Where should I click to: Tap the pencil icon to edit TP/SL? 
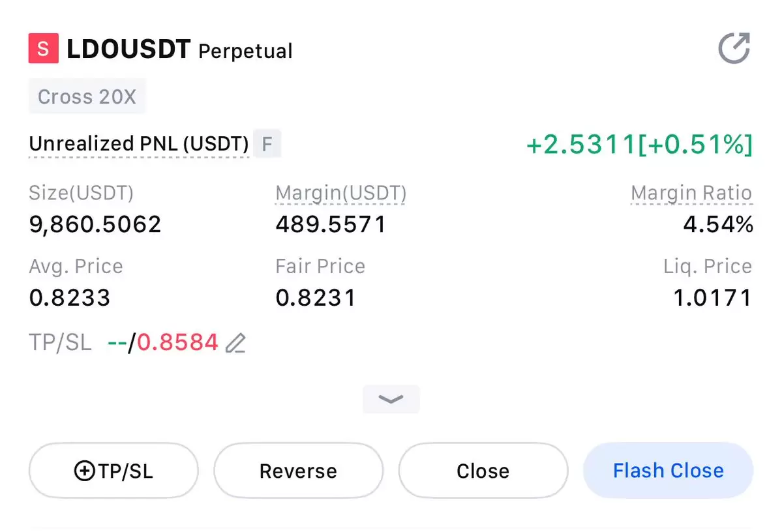coord(235,343)
